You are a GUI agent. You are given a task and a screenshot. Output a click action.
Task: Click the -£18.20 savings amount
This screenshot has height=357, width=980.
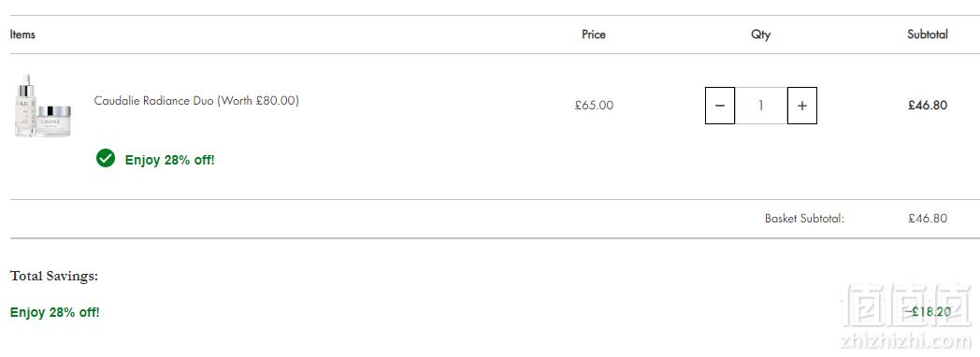[928, 312]
